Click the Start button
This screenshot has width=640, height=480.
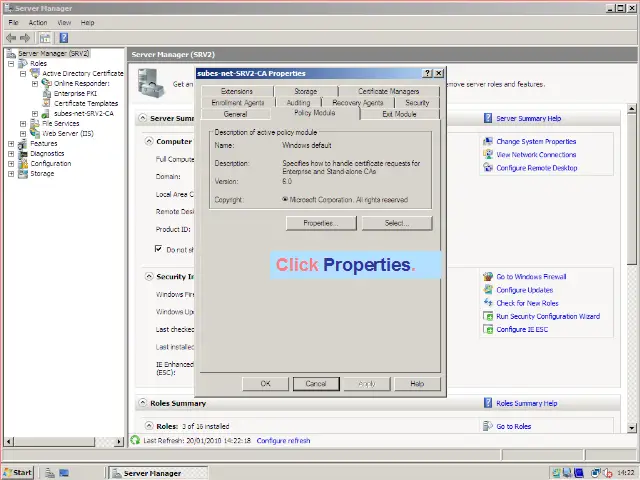click(x=18, y=473)
